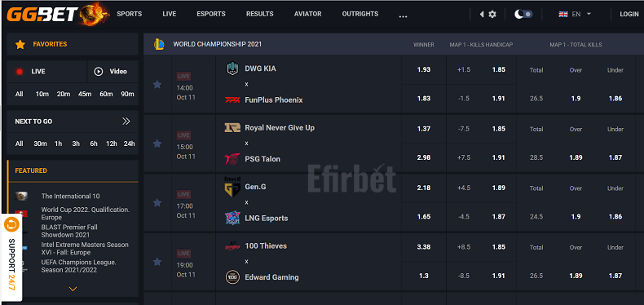Select the 1.93 winner odds for DWG KIA
Viewport: 644px width, 305px height.
point(424,70)
